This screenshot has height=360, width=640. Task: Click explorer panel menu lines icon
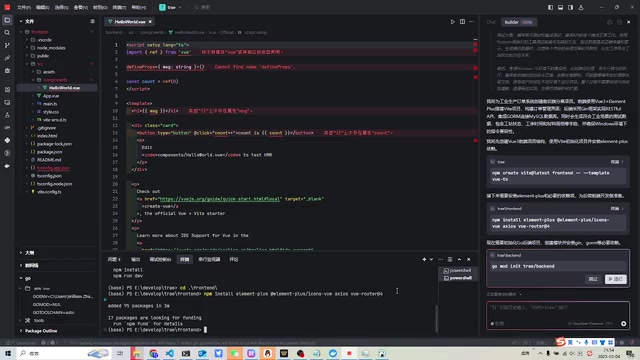point(92,21)
